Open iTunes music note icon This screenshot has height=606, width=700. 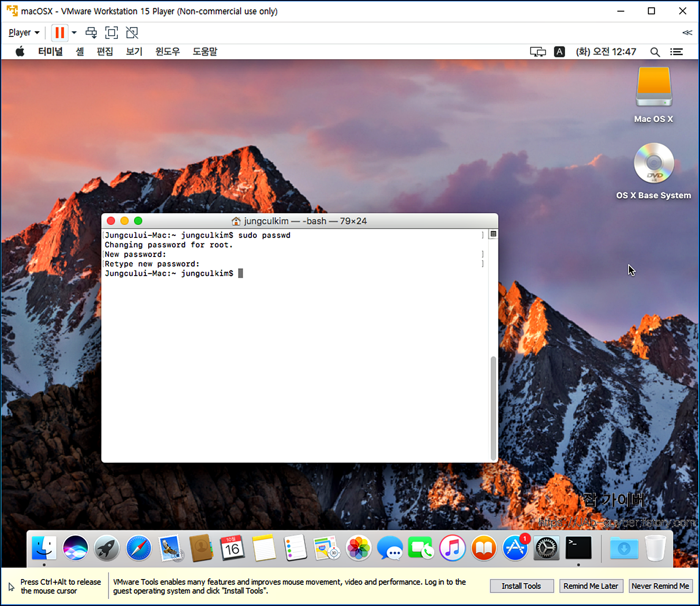pos(452,548)
